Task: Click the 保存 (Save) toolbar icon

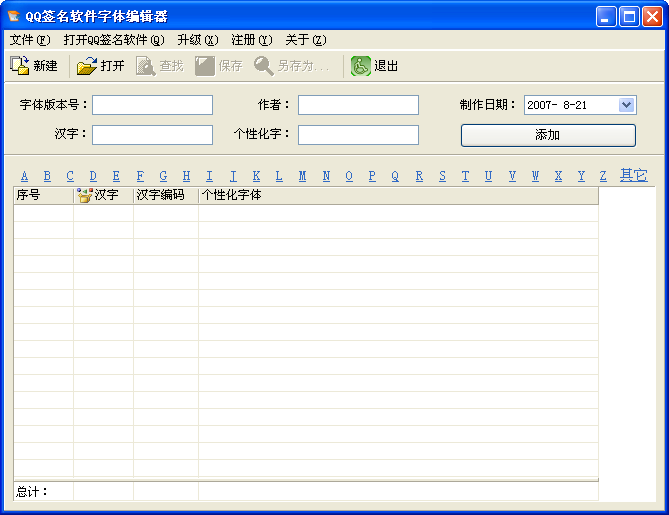Action: pyautogui.click(x=205, y=66)
